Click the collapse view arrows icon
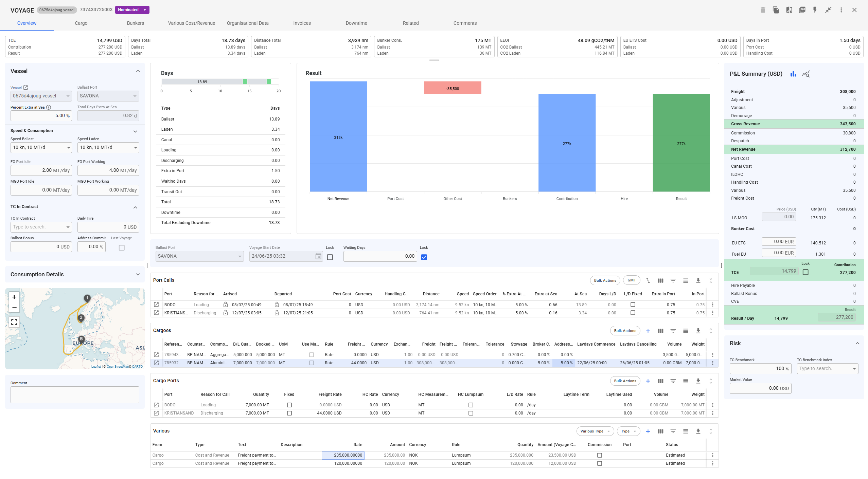The width and height of the screenshot is (868, 479). point(828,10)
